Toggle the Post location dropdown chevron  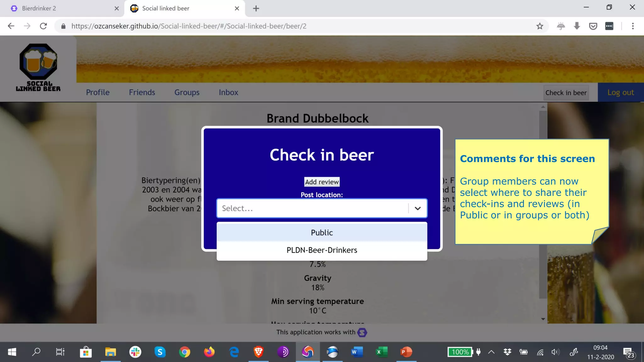click(418, 208)
